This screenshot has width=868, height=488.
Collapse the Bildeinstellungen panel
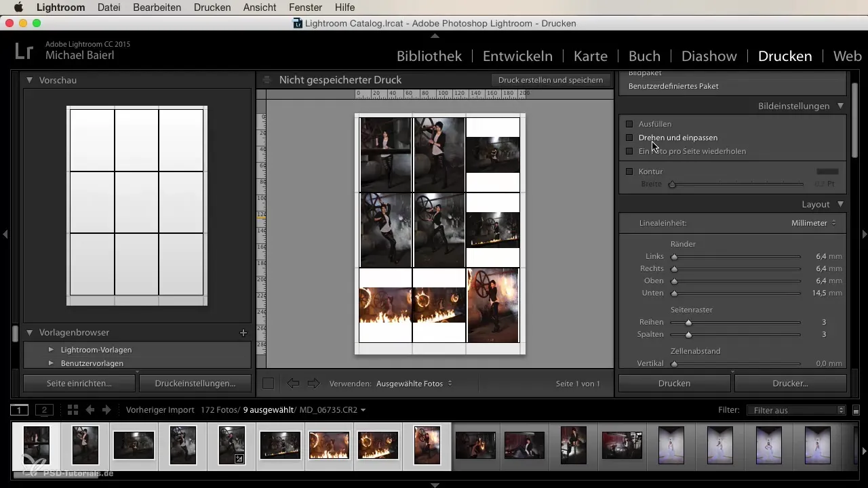coord(841,106)
